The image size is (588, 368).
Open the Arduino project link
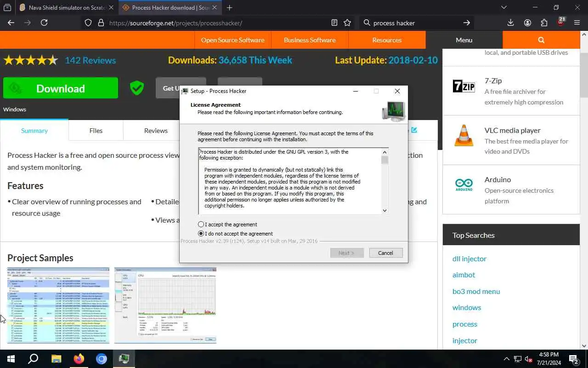[x=498, y=179]
